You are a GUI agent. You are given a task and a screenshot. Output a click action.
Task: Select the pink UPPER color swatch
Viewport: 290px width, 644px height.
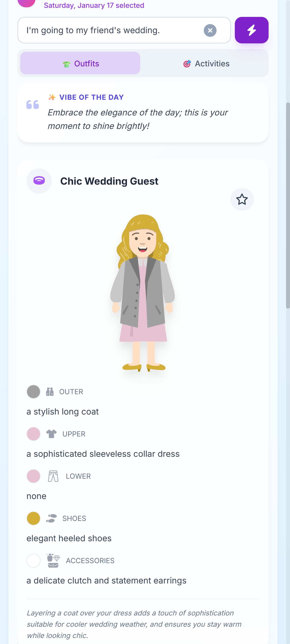[34, 434]
